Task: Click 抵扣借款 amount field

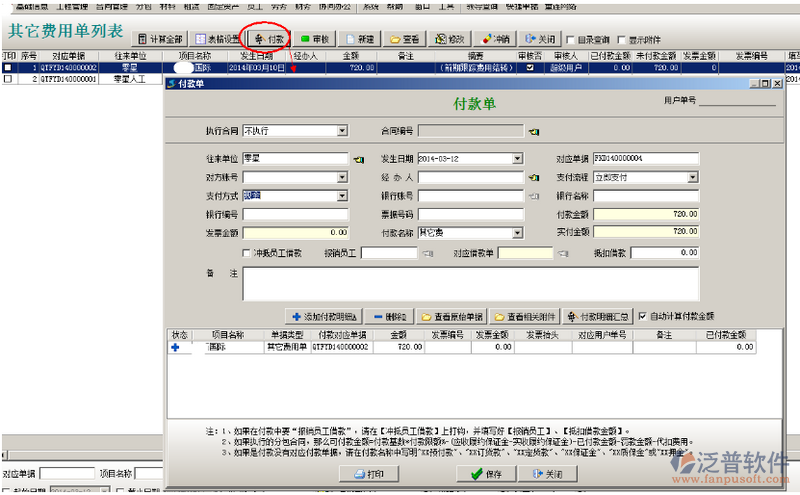Action: click(x=664, y=253)
